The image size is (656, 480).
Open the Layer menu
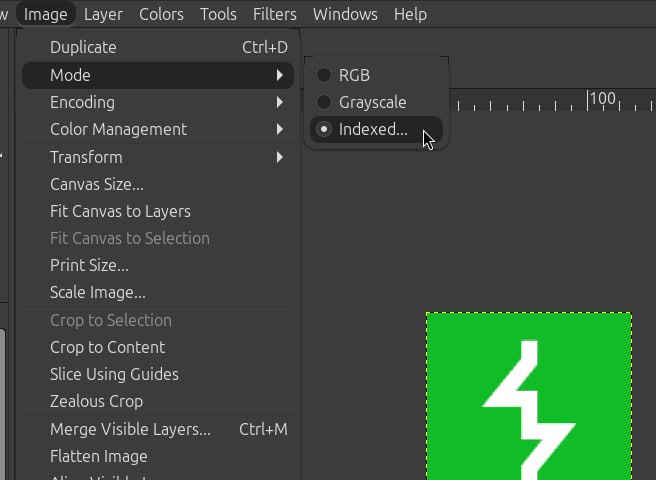click(103, 14)
